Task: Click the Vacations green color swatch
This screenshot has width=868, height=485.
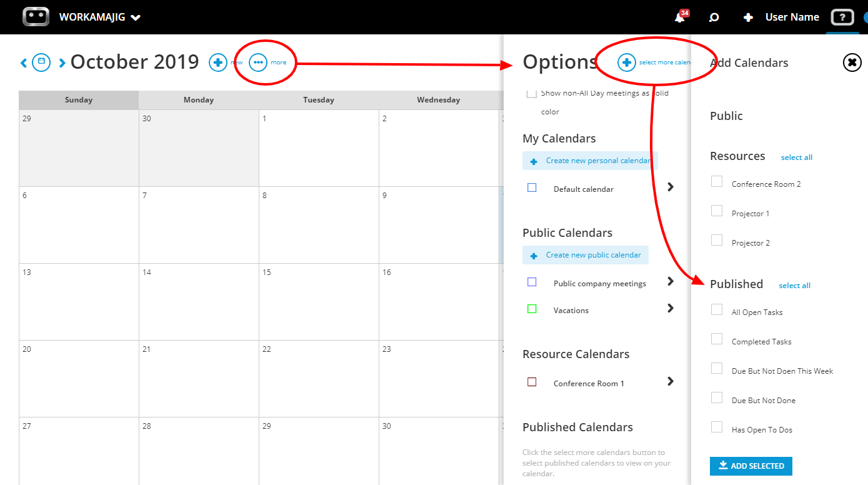Action: (532, 309)
